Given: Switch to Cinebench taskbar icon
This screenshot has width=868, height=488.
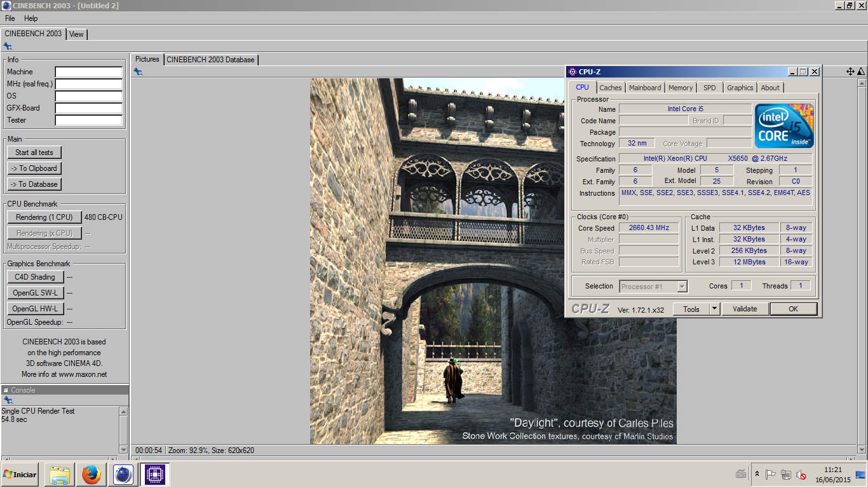Looking at the screenshot, I should 123,475.
